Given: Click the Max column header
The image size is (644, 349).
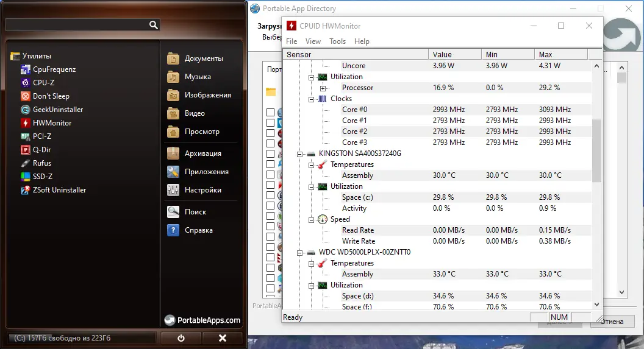Looking at the screenshot, I should click(561, 55).
